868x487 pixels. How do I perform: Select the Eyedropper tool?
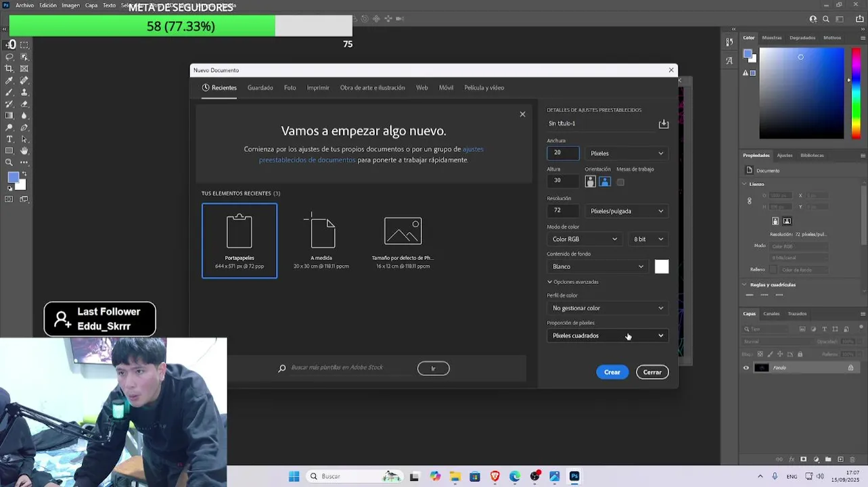9,80
